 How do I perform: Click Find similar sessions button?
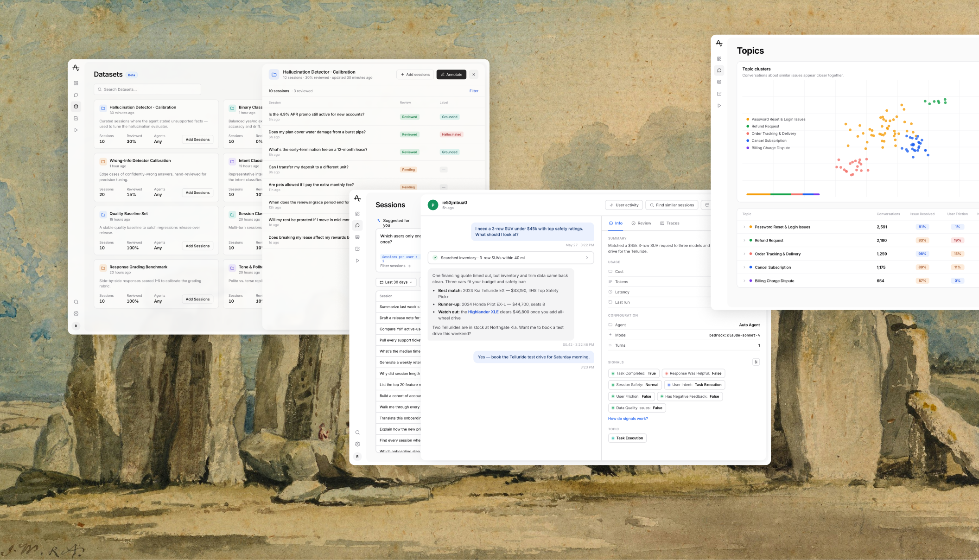point(672,205)
